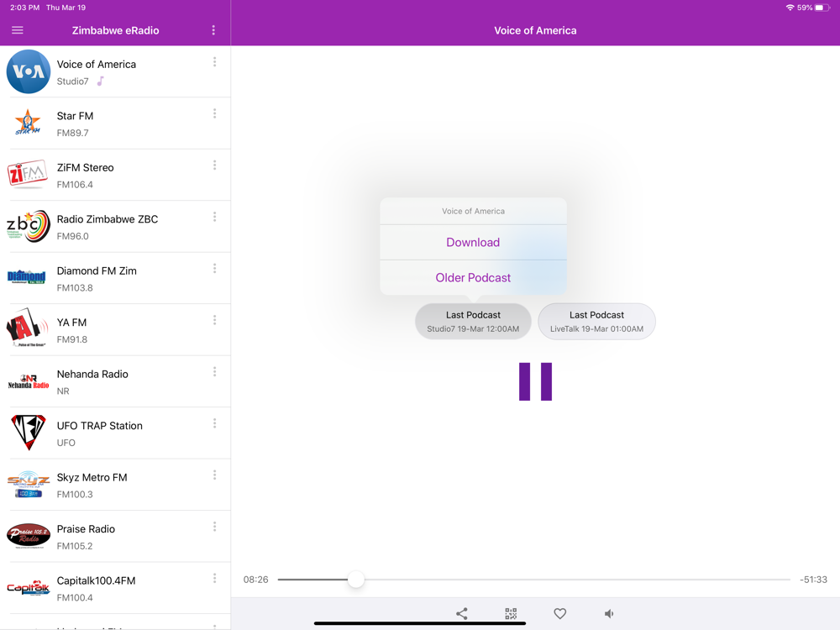Image resolution: width=840 pixels, height=630 pixels.
Task: Tap the Nehanda Radio logo
Action: [29, 382]
